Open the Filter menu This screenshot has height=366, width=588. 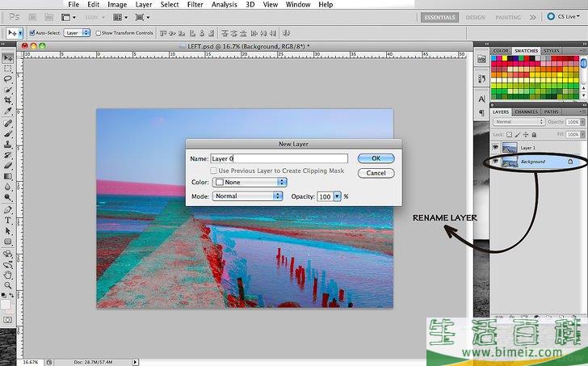coord(195,5)
